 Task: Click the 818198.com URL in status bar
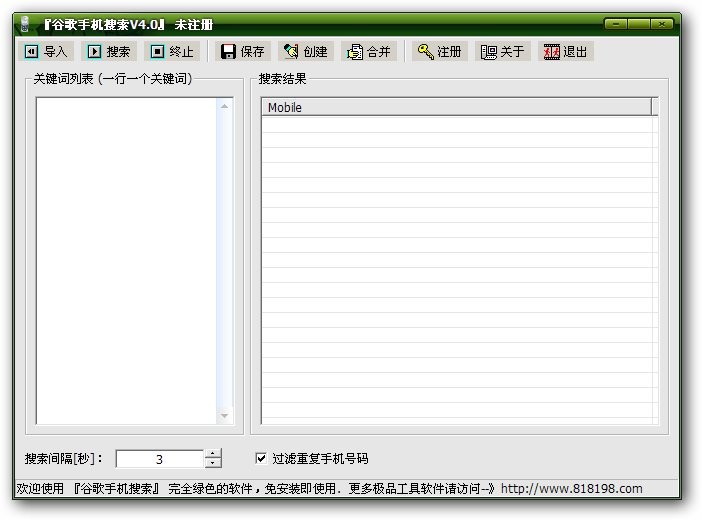[x=571, y=488]
